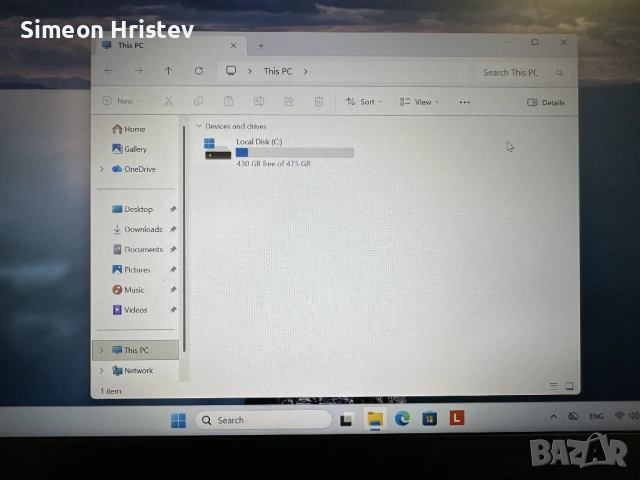640x480 pixels.
Task: Go up one folder level with the Up arrow
Action: point(168,71)
